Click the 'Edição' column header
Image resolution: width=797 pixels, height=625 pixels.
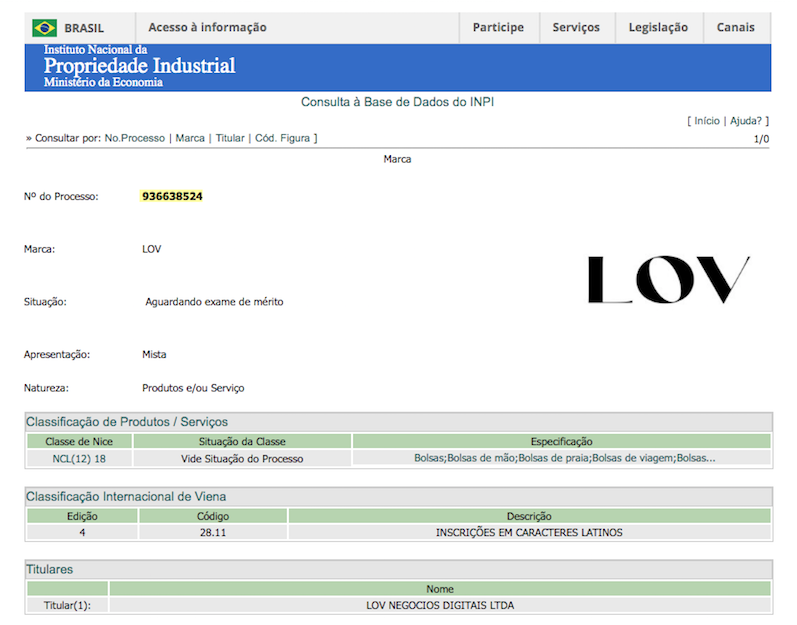pyautogui.click(x=82, y=516)
